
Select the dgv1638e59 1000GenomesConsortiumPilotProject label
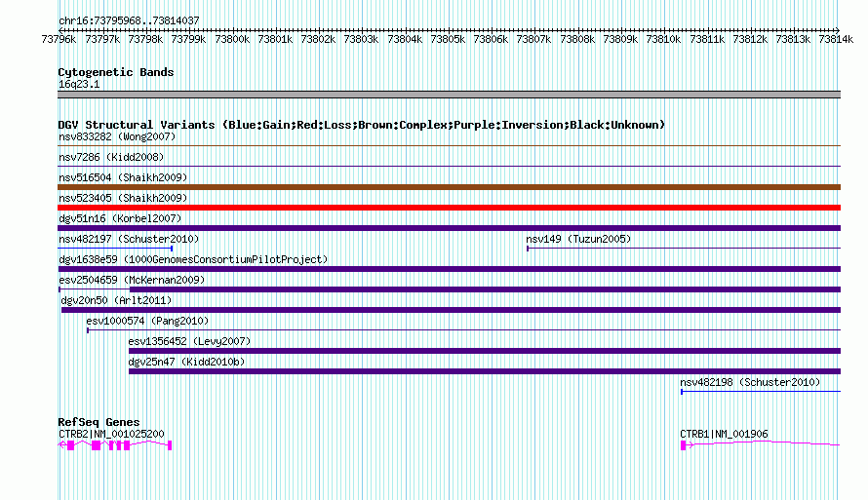point(193,259)
